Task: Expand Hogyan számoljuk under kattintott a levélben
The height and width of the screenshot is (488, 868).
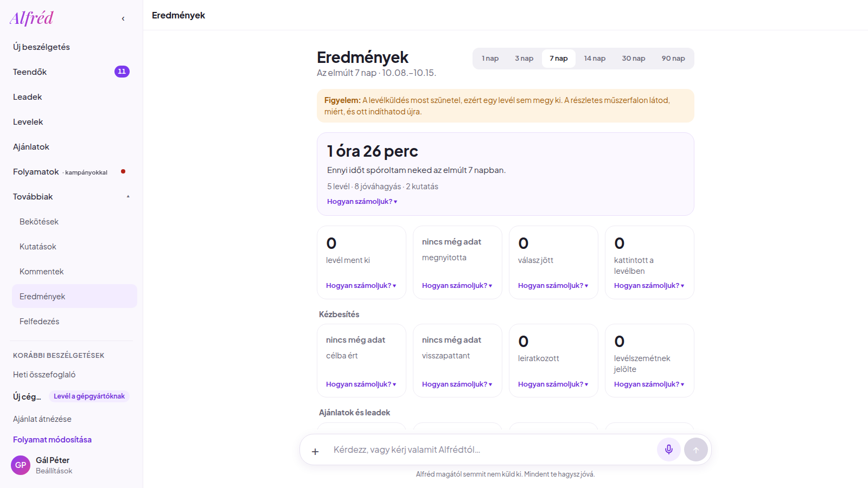Action: (649, 286)
